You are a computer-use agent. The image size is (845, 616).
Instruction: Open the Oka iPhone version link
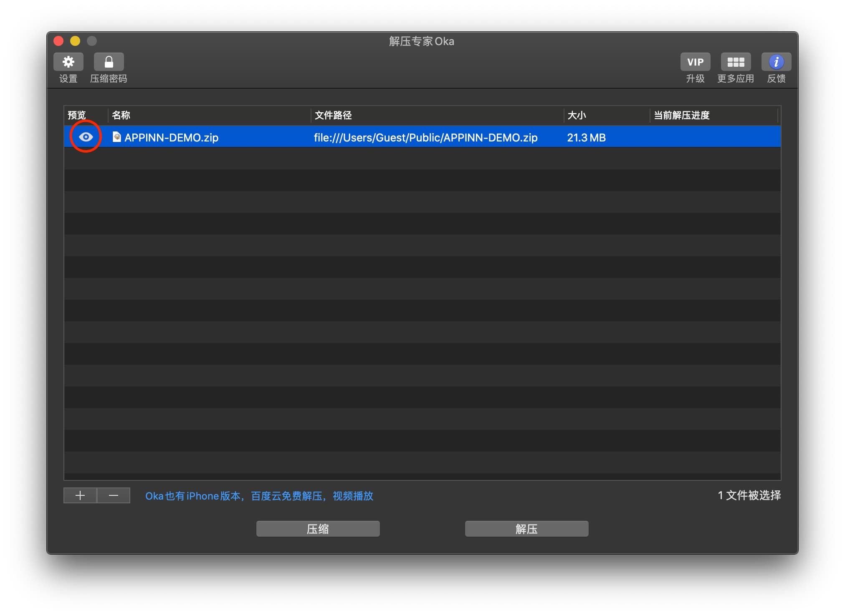(x=259, y=496)
